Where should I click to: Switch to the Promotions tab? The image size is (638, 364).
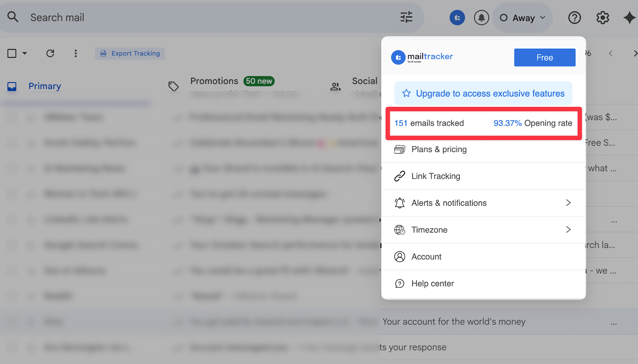point(214,81)
